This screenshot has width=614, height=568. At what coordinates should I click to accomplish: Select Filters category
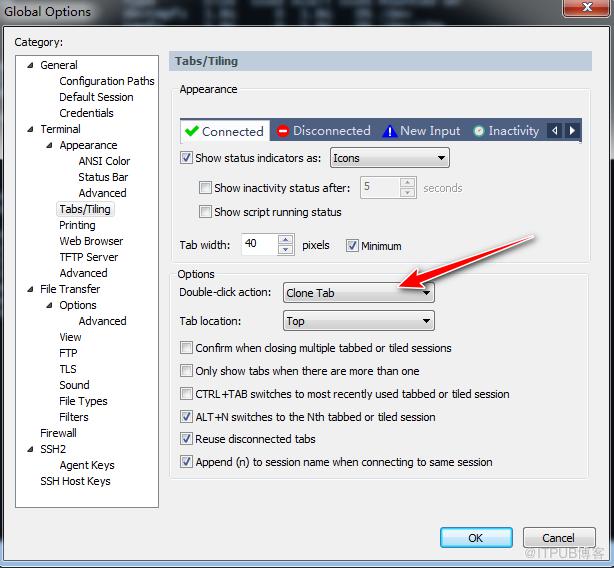74,417
